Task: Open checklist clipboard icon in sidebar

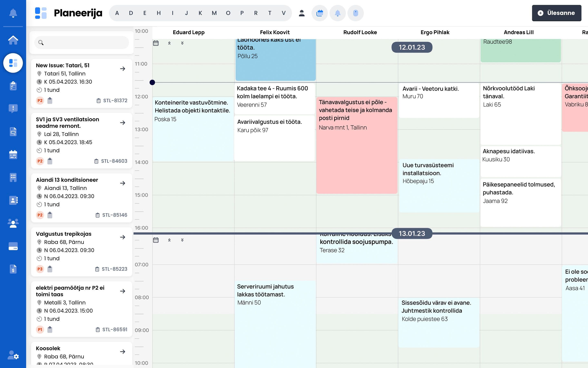Action: [13, 86]
